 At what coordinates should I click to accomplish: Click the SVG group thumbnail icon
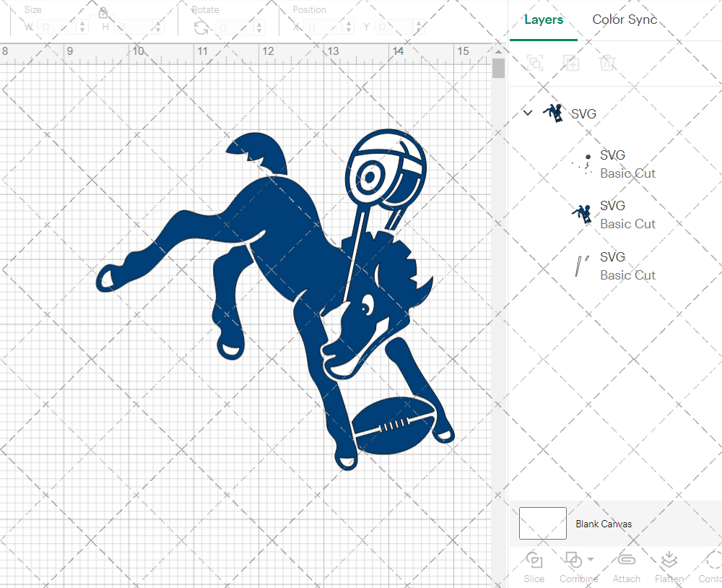552,113
